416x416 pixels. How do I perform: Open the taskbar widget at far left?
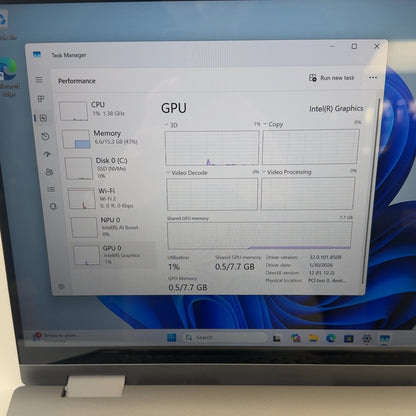pos(57,336)
